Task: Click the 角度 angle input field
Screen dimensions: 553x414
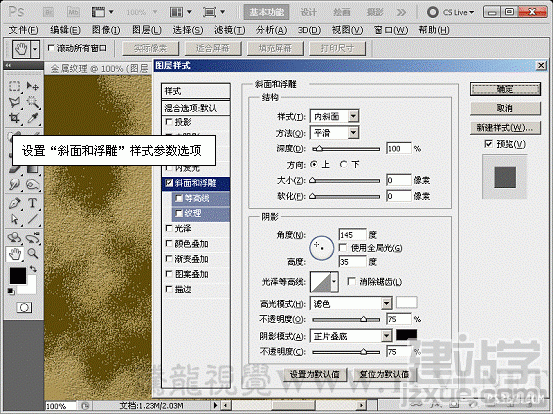Action: tap(352, 235)
